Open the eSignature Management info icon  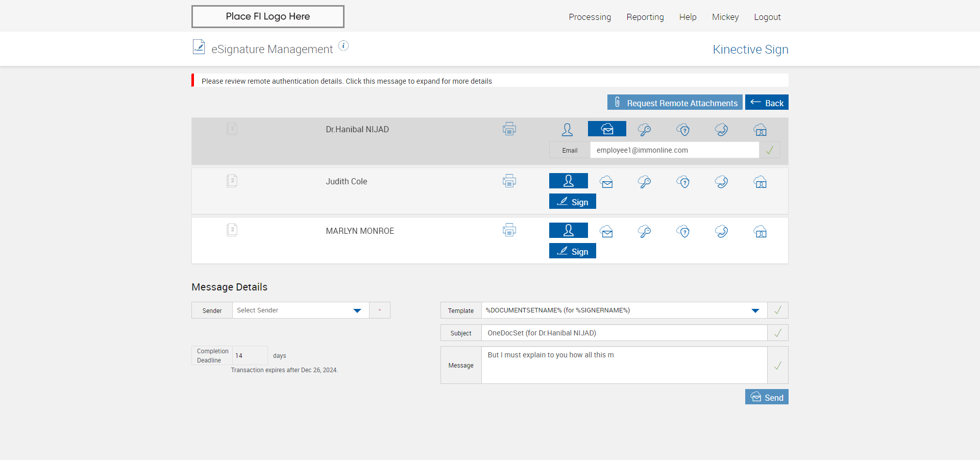point(344,46)
